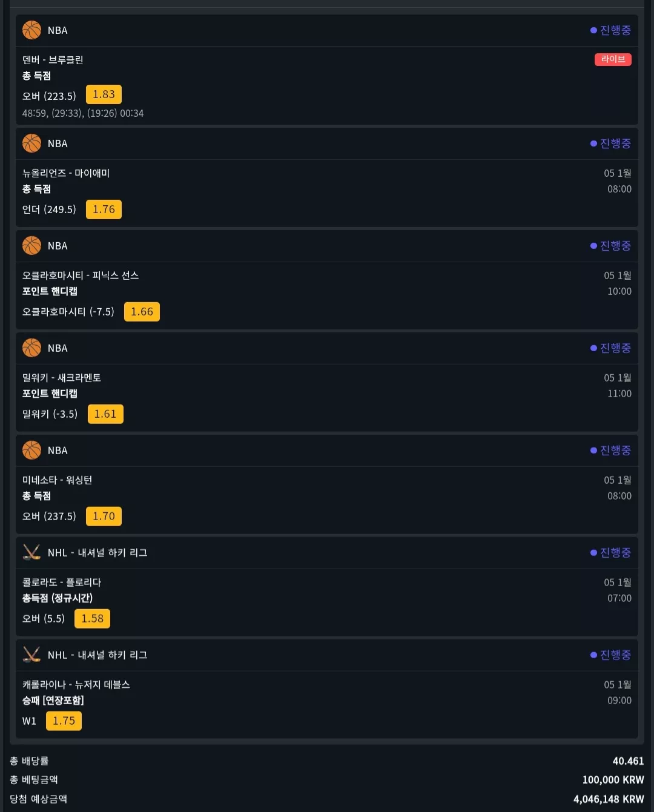Click 진행중 status on the Carolina-New Jersey card

tap(611, 655)
